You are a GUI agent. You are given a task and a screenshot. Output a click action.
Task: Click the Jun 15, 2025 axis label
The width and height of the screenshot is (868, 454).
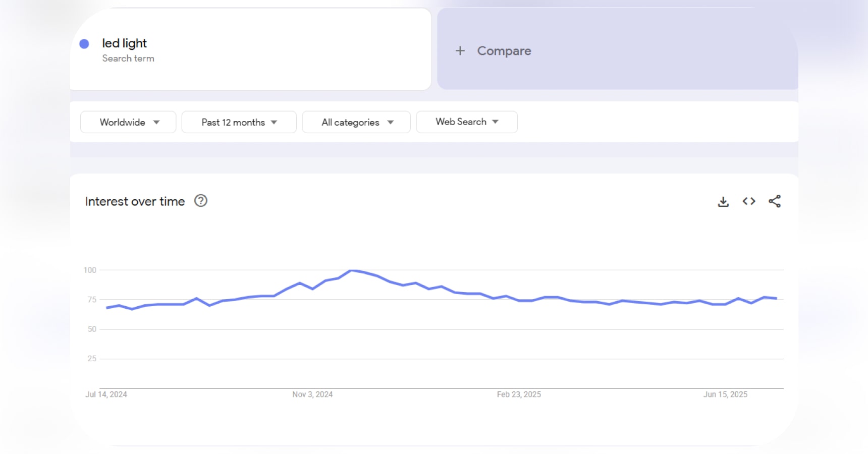point(726,394)
